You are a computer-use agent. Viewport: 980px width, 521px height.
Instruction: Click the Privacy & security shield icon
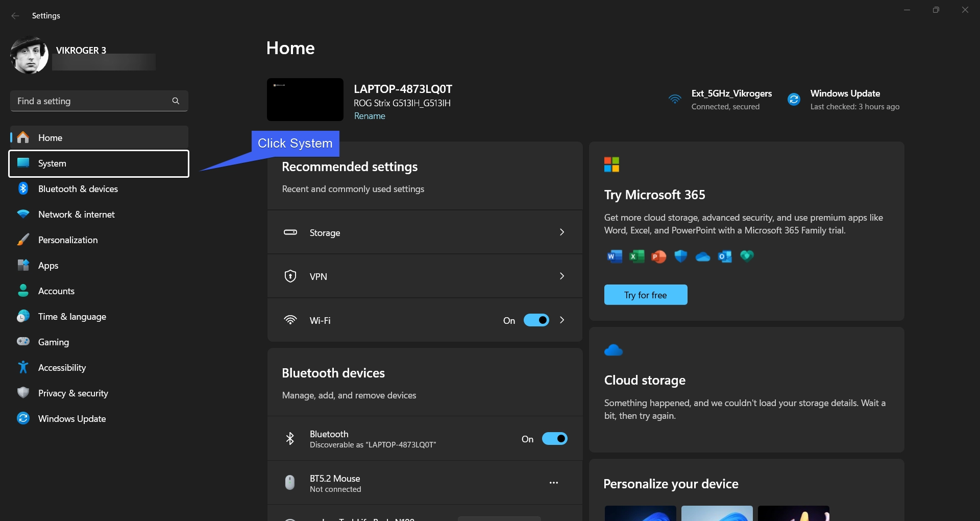click(x=23, y=393)
